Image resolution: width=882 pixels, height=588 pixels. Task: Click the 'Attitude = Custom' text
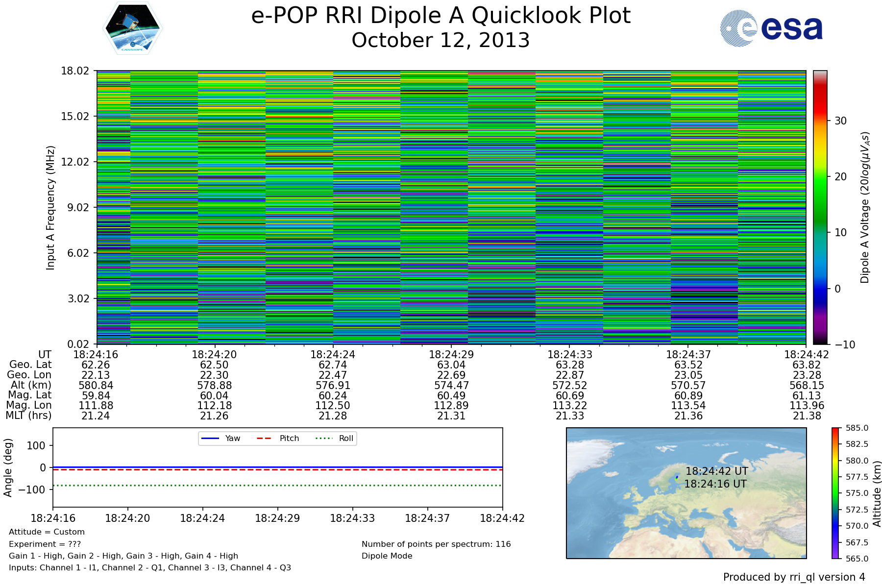coord(47,532)
